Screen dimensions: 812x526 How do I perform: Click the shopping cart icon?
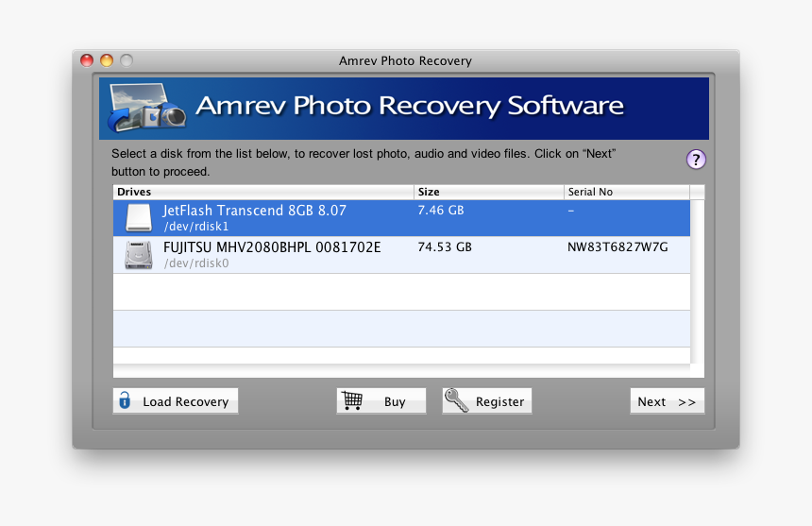pyautogui.click(x=352, y=400)
